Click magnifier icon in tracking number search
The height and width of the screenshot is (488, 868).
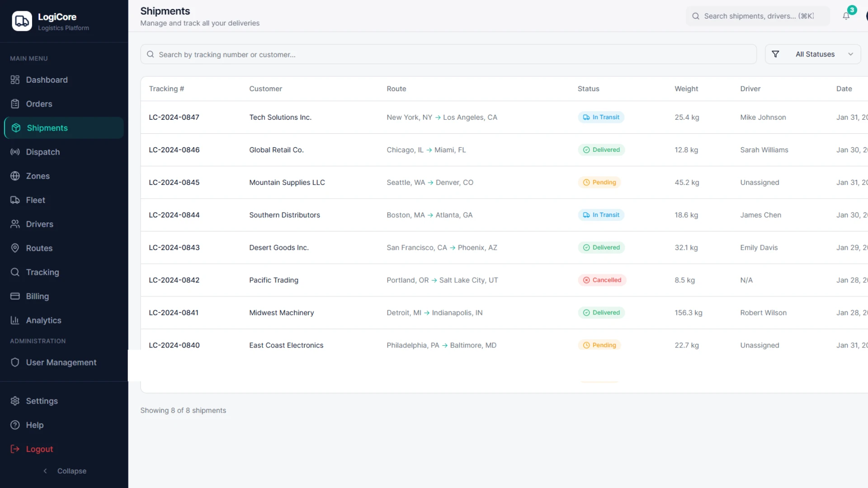tap(151, 54)
